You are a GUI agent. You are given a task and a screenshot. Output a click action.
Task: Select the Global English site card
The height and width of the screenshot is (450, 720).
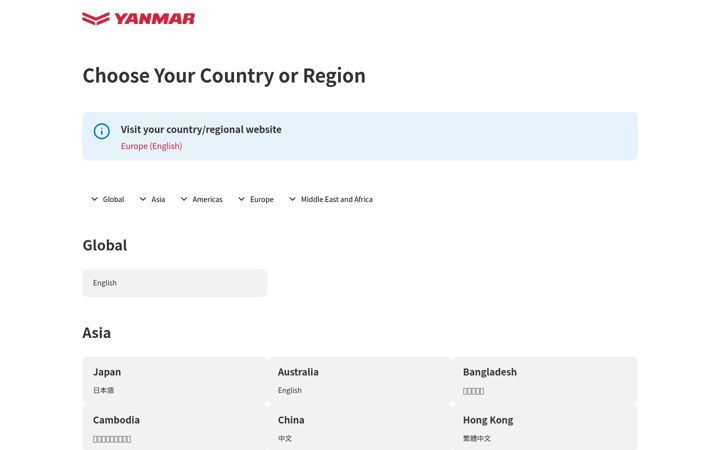(175, 283)
